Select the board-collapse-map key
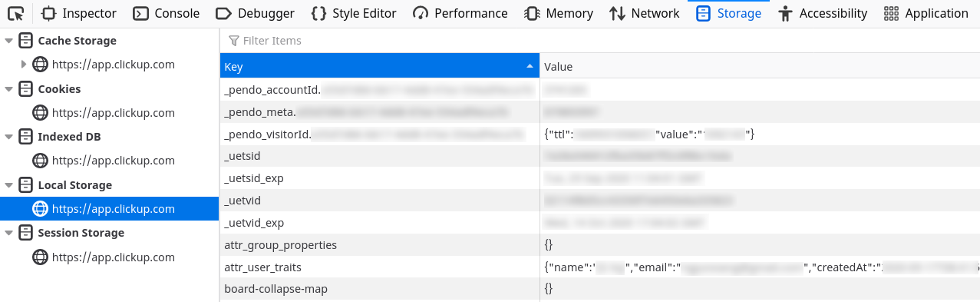The width and height of the screenshot is (980, 302). (x=276, y=289)
